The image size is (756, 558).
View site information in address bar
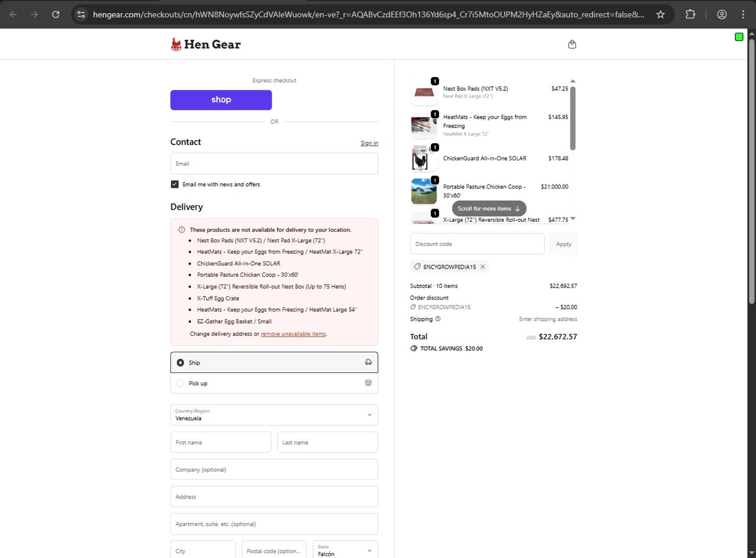tap(81, 15)
